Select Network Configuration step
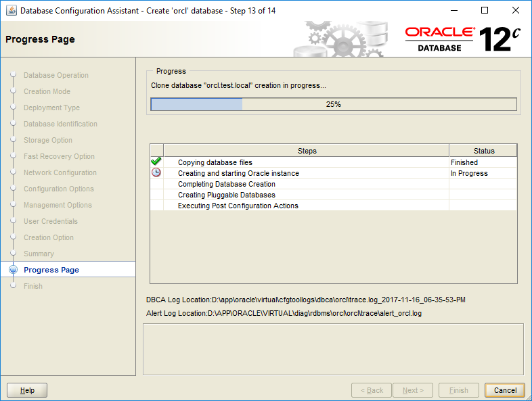532x401 pixels. [60, 172]
